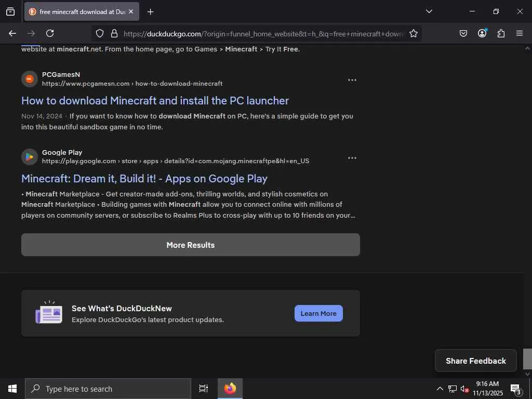Open the Extensions puzzle icon
The height and width of the screenshot is (399, 532).
tap(501, 33)
